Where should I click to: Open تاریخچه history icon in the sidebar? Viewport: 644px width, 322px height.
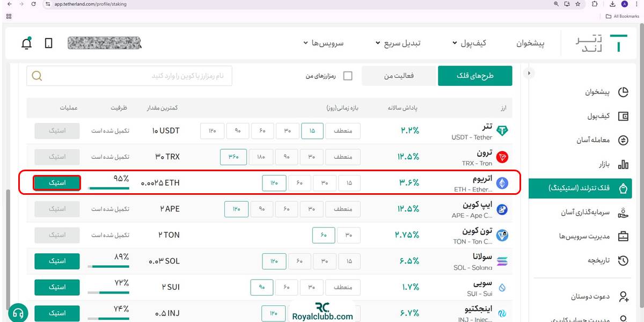(x=623, y=261)
